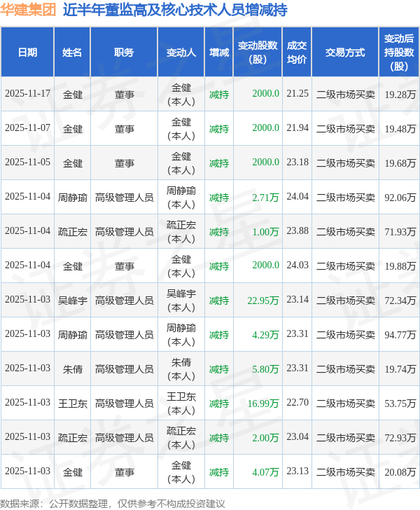Click average price 21.94
This screenshot has width=420, height=510.
(x=297, y=127)
